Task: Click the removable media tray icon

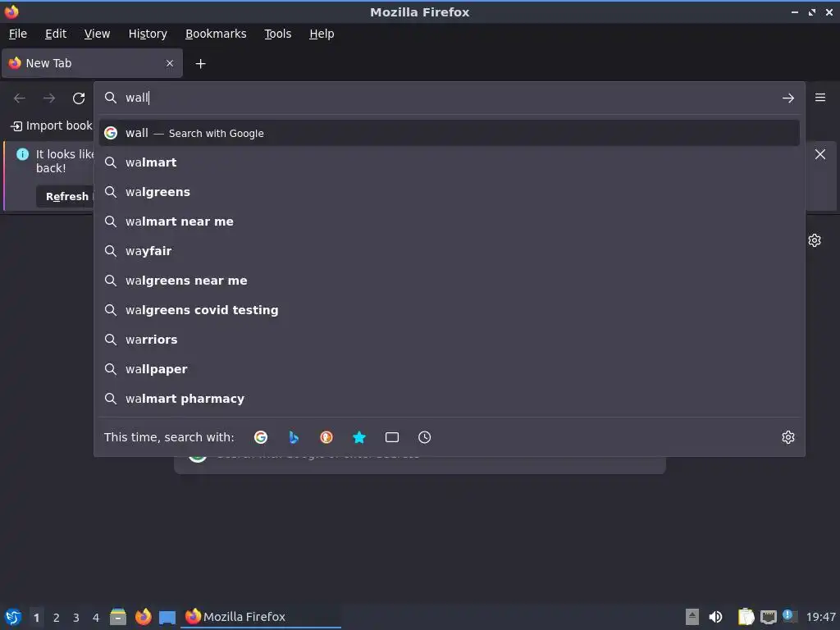Action: 692,617
